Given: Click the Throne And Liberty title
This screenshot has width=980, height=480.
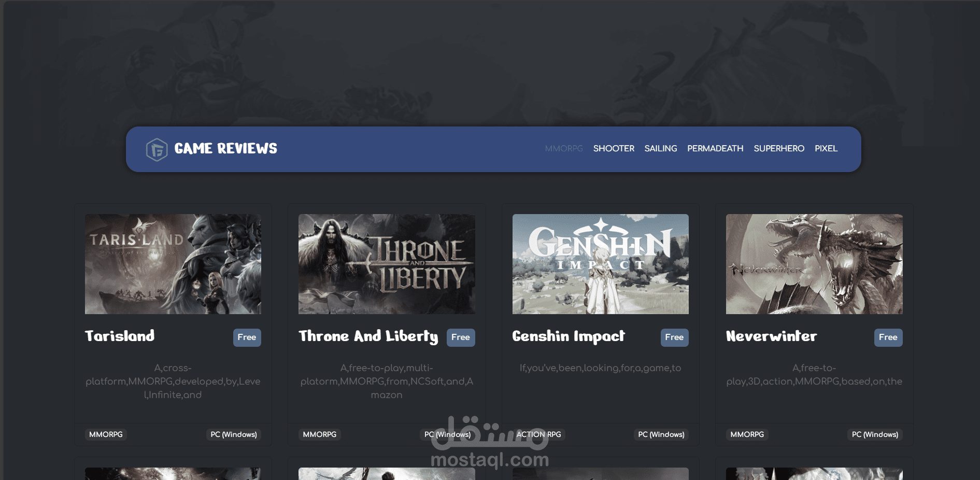Looking at the screenshot, I should (x=368, y=336).
